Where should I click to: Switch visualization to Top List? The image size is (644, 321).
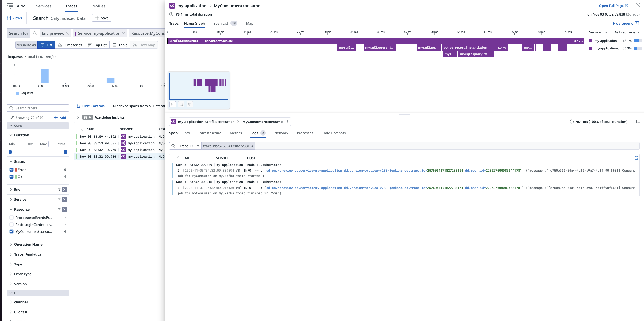(x=97, y=45)
